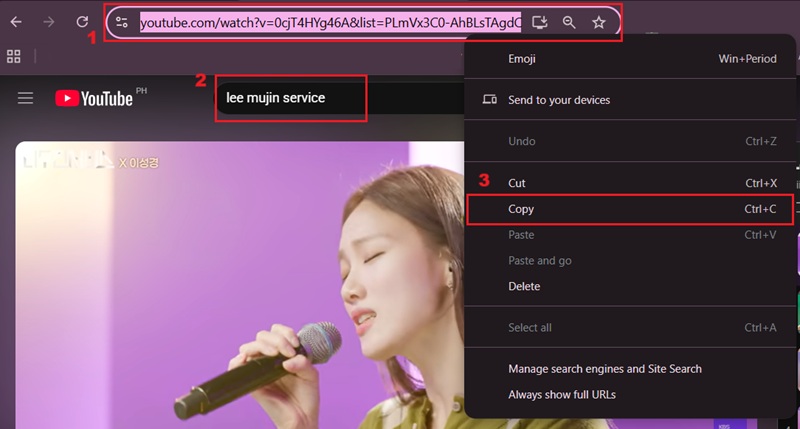Open YouTube hamburger guide menu
This screenshot has height=429, width=800.
click(26, 98)
